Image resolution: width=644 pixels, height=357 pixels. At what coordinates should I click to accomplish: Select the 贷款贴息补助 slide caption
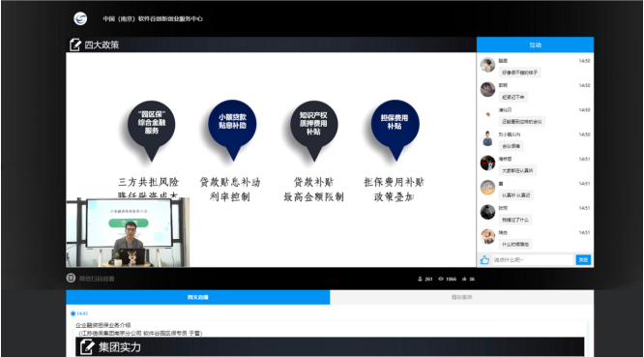pyautogui.click(x=230, y=182)
